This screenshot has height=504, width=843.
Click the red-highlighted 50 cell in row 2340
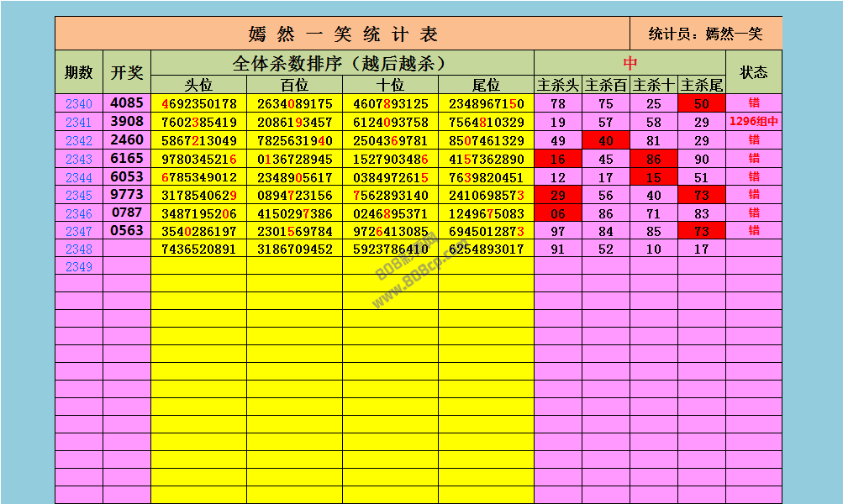[x=702, y=104]
